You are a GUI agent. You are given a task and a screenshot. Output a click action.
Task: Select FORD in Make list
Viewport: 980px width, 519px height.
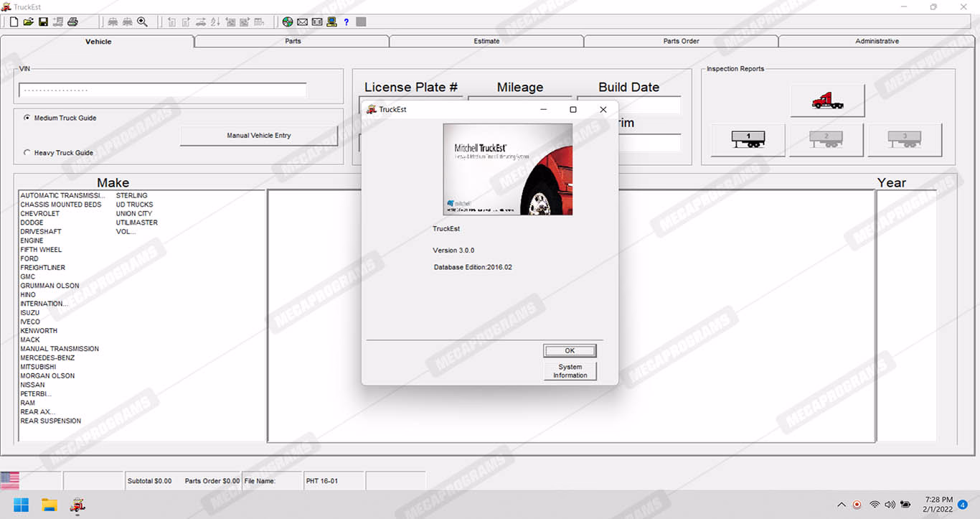(29, 258)
